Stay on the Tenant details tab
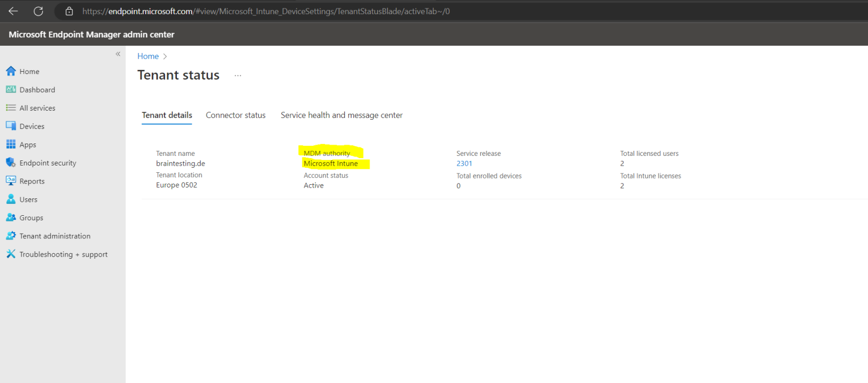Image resolution: width=868 pixels, height=383 pixels. pyautogui.click(x=167, y=115)
